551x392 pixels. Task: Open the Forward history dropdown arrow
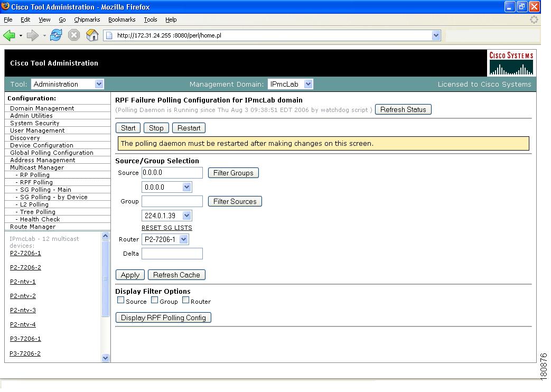click(x=44, y=35)
